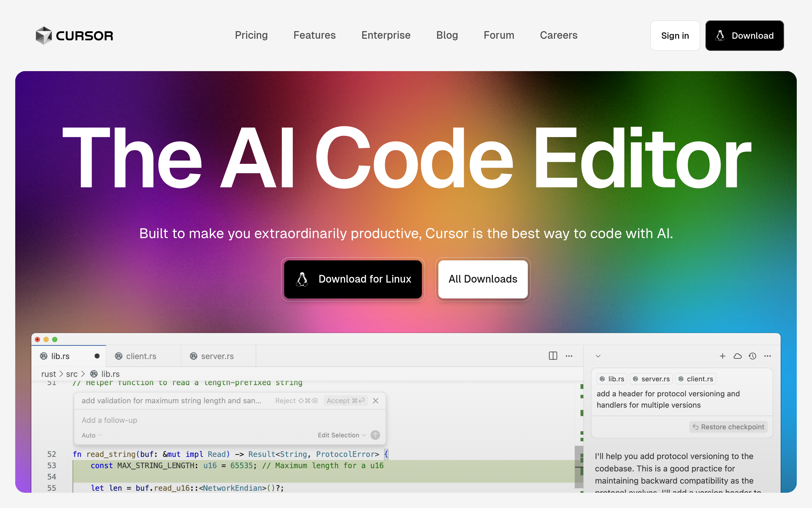Open the Auto model dropdown

91,435
